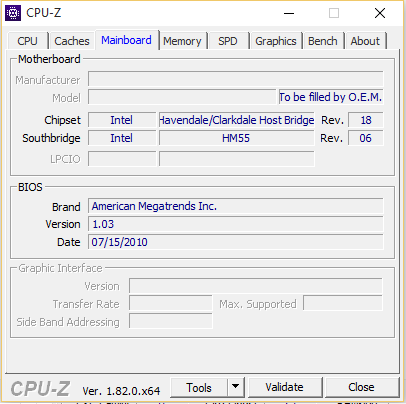Close the window with the X icon

pos(380,13)
